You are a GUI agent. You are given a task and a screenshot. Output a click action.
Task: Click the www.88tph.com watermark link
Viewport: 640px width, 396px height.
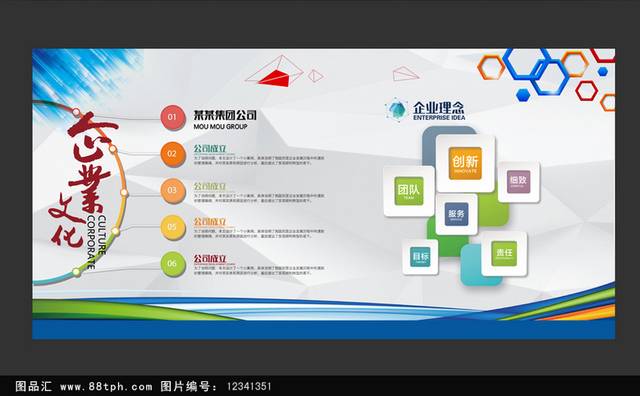106,386
